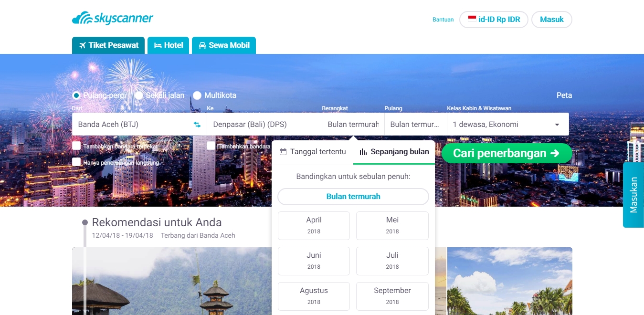
Task: Swap origin and destination arrows icon
Action: [197, 125]
